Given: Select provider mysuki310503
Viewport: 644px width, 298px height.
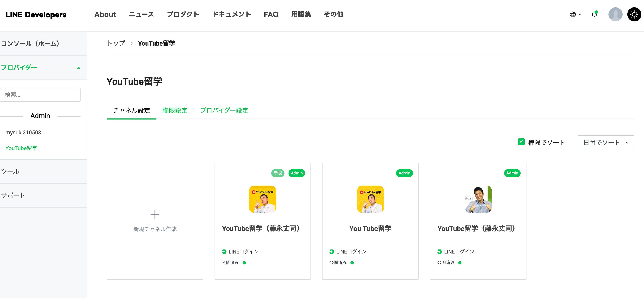Looking at the screenshot, I should pyautogui.click(x=23, y=133).
